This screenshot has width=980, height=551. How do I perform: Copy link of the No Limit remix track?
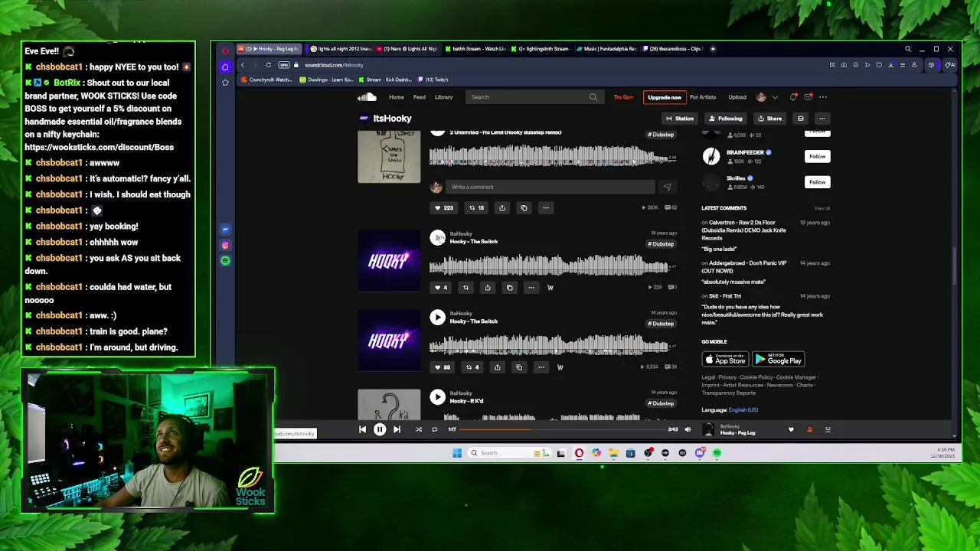click(524, 208)
